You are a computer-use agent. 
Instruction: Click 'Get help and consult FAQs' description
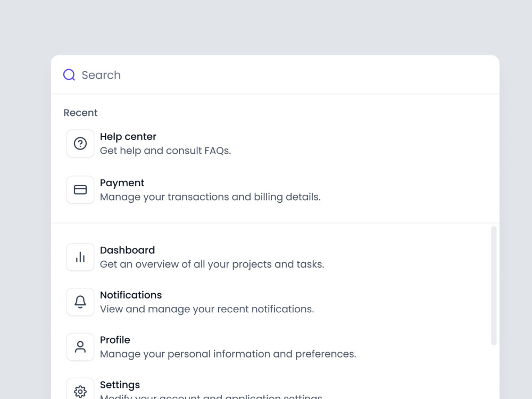click(165, 151)
